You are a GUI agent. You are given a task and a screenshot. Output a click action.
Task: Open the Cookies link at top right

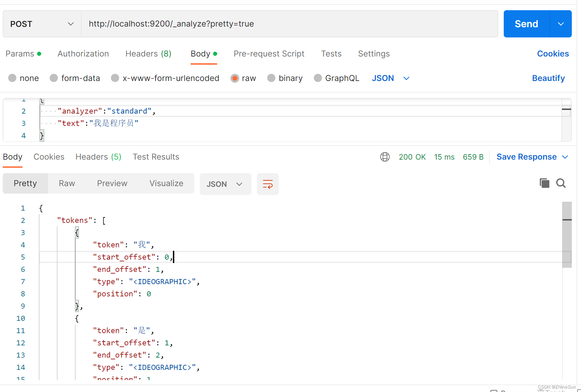coord(553,54)
